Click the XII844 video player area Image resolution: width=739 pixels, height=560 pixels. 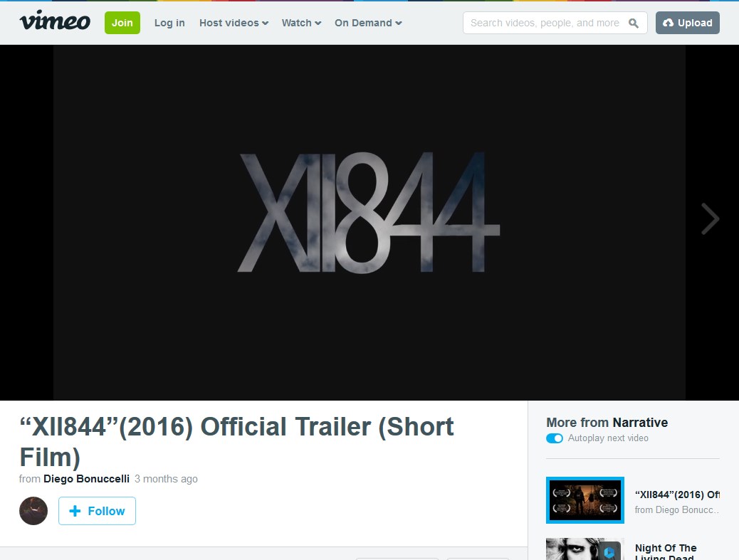point(369,222)
